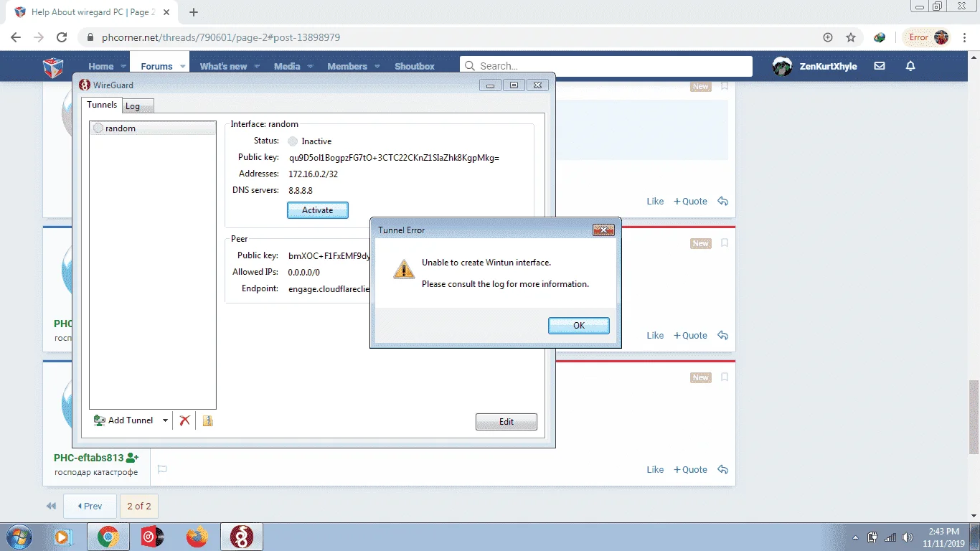
Task: Select the random tunnel in the list
Action: coord(153,128)
